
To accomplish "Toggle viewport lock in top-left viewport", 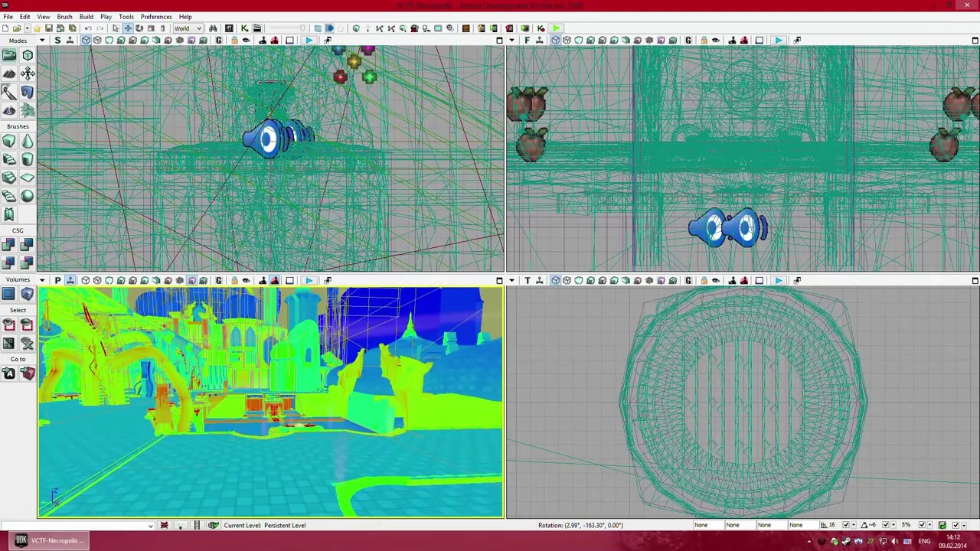I will click(x=234, y=40).
